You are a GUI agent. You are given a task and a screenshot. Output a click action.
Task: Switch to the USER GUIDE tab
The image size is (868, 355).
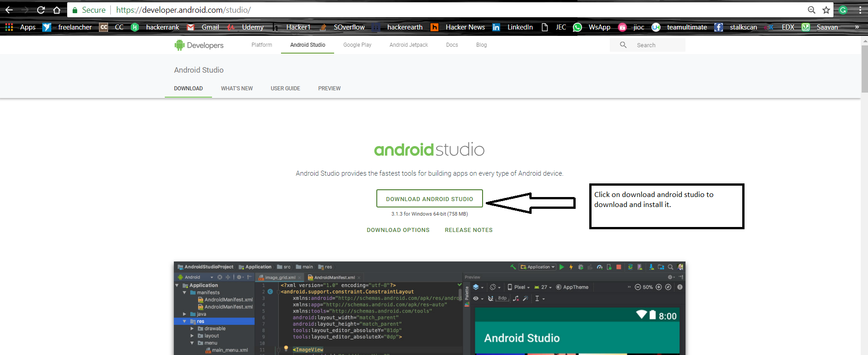(x=286, y=89)
